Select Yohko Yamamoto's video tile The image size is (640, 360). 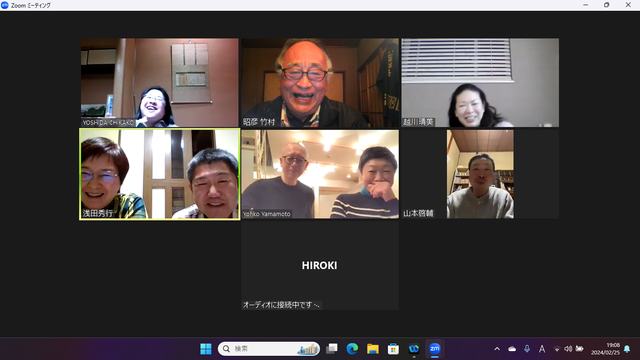pyautogui.click(x=320, y=174)
